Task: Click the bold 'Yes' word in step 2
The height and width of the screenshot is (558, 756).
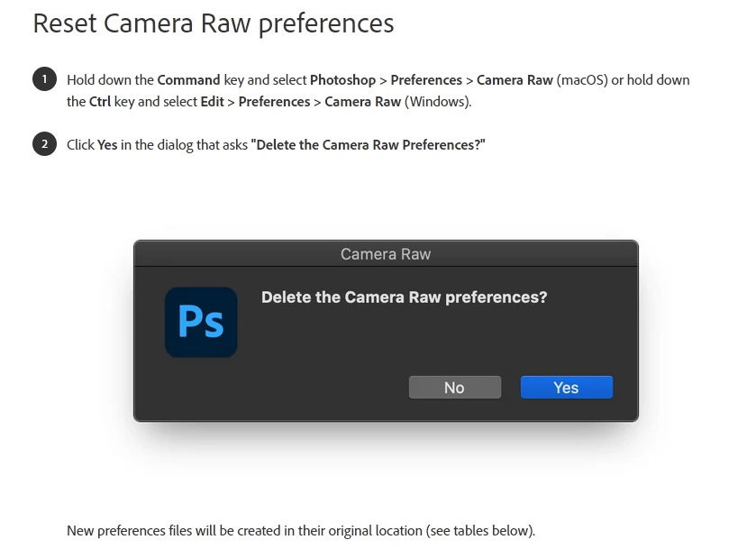Action: click(107, 145)
